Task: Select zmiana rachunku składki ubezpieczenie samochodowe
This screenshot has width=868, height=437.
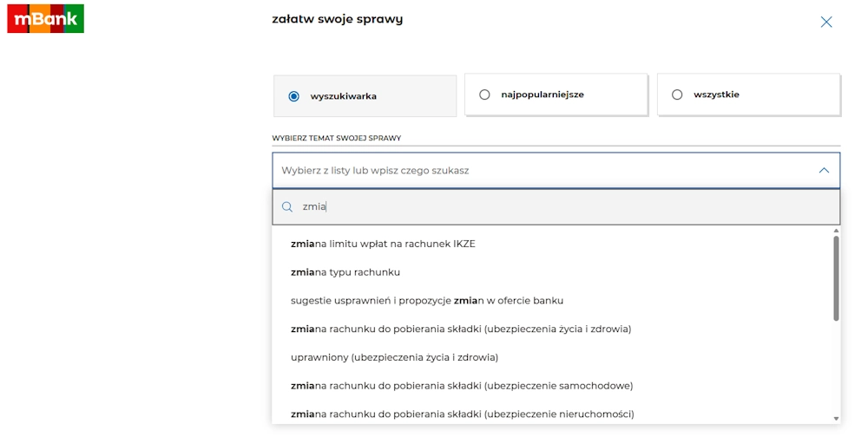Action: (x=462, y=386)
